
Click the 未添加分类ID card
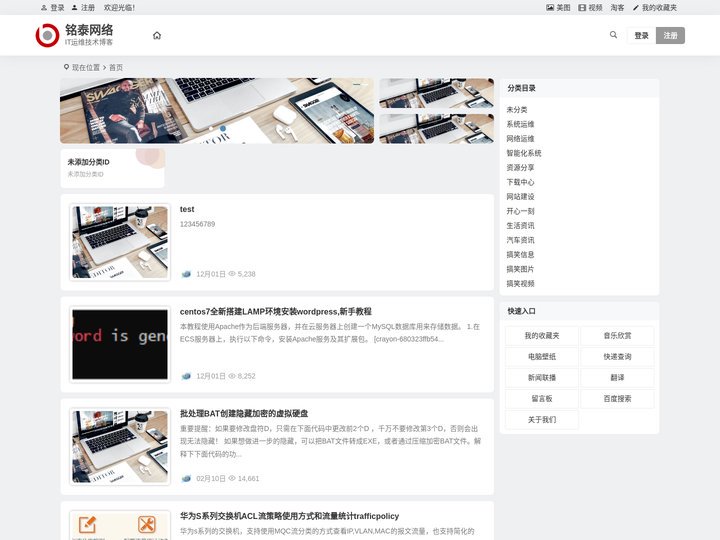pyautogui.click(x=112, y=168)
